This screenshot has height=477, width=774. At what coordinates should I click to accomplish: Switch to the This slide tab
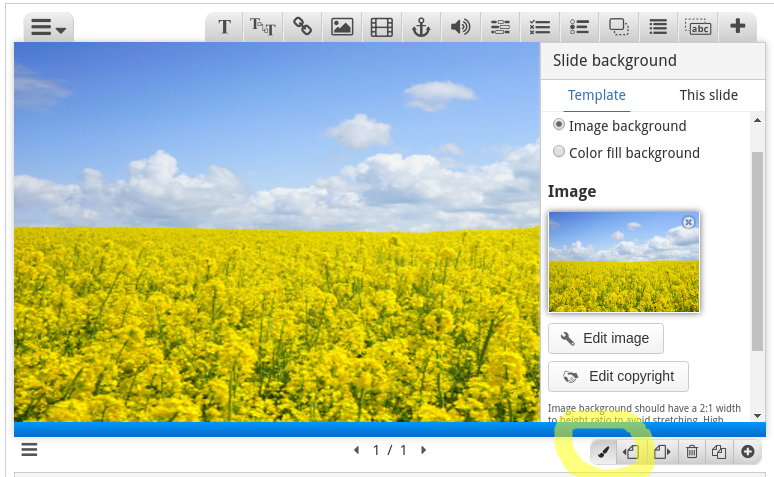[x=708, y=95]
